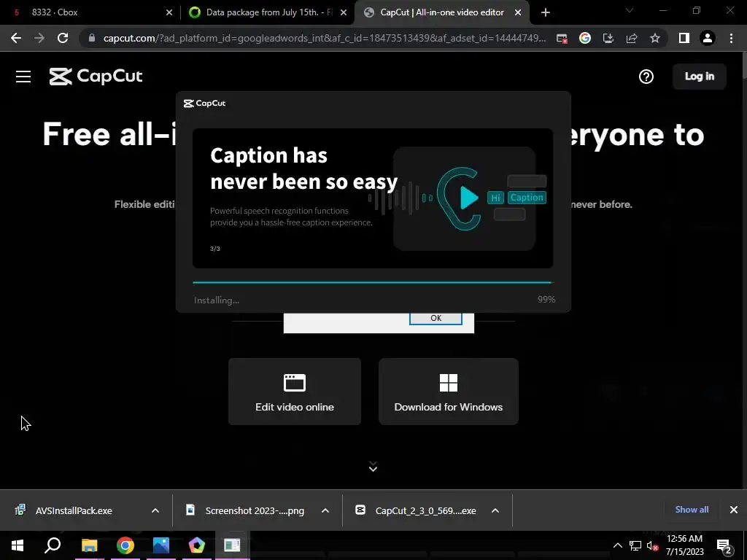Click Edit video online card
The image size is (747, 560).
[295, 392]
